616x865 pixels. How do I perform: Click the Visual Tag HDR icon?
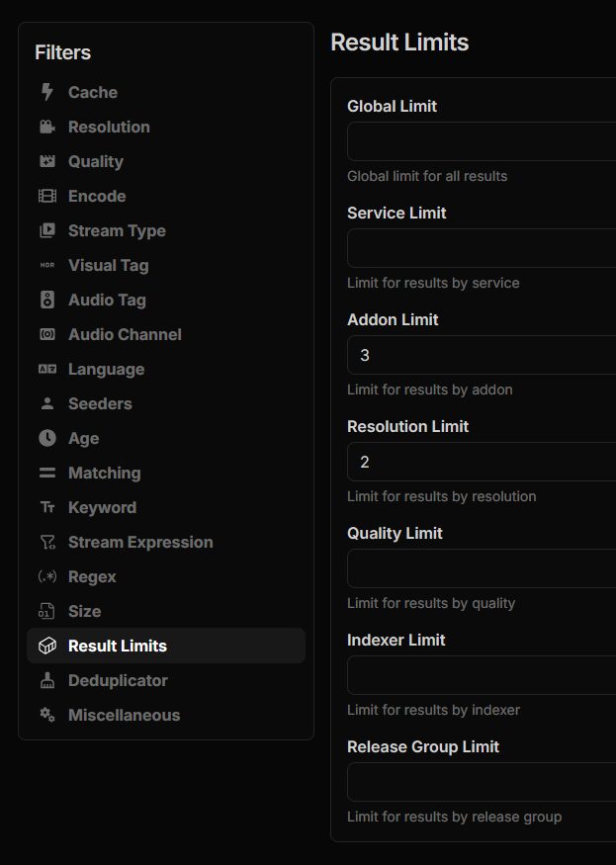click(x=46, y=265)
